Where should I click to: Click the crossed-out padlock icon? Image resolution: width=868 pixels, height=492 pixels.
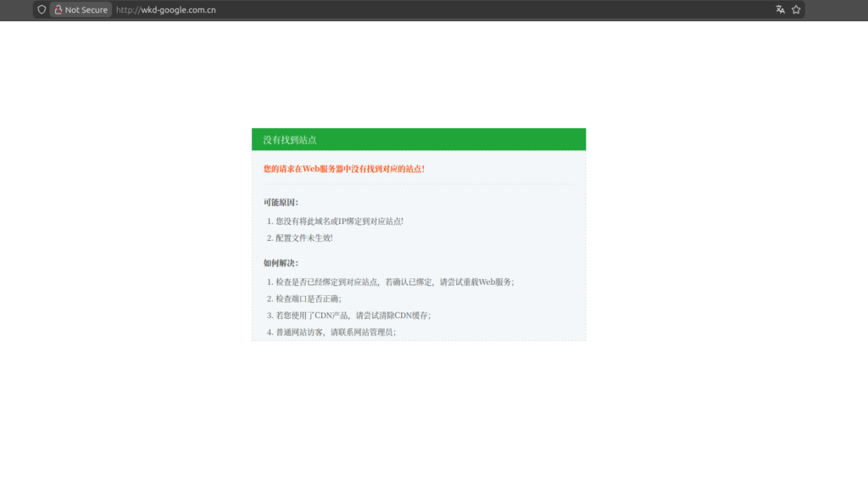coord(58,9)
